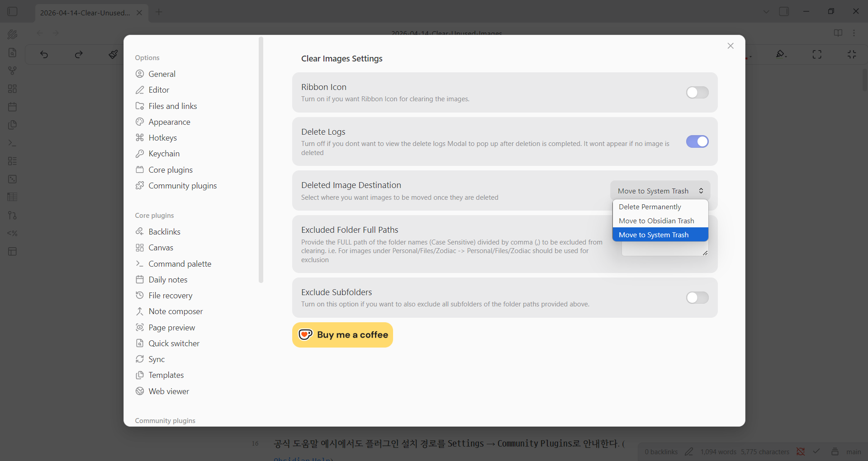
Task: Click the 0 backlinks status item
Action: 661,452
